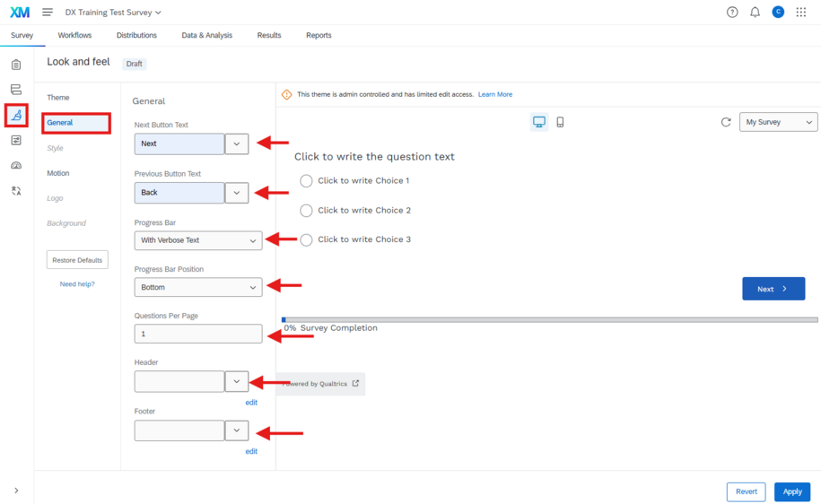Click the Header edit link
The height and width of the screenshot is (504, 821).
pyautogui.click(x=251, y=403)
